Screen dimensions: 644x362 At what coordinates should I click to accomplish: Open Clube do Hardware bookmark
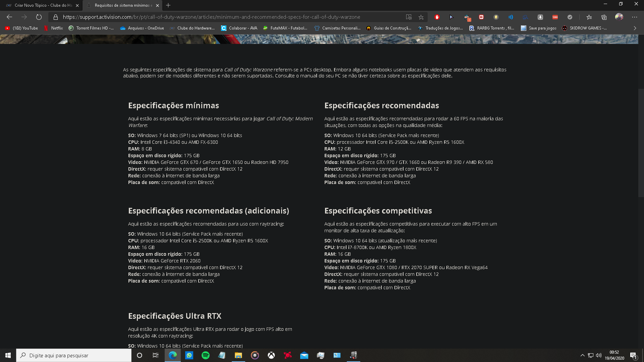(x=192, y=28)
